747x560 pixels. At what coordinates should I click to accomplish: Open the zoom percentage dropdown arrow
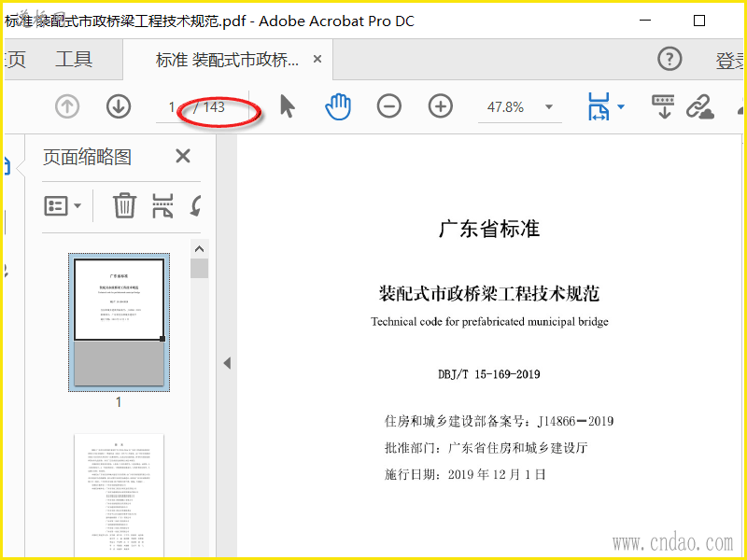coord(549,107)
